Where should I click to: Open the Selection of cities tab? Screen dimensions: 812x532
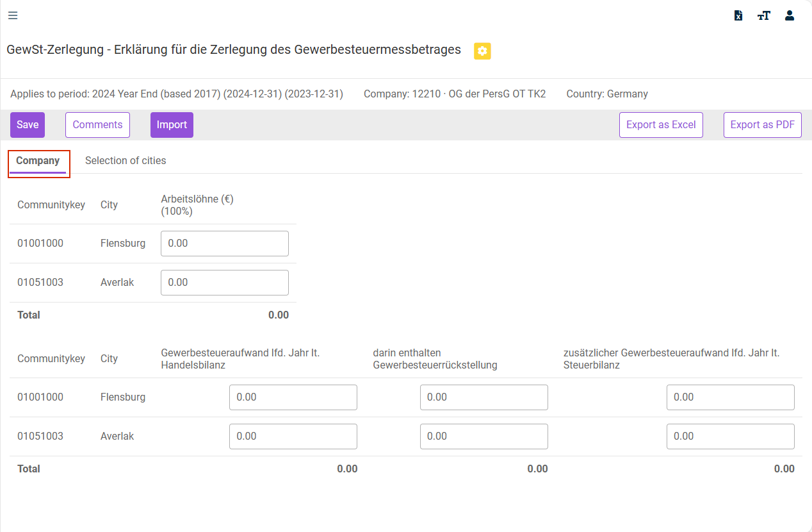(x=126, y=161)
